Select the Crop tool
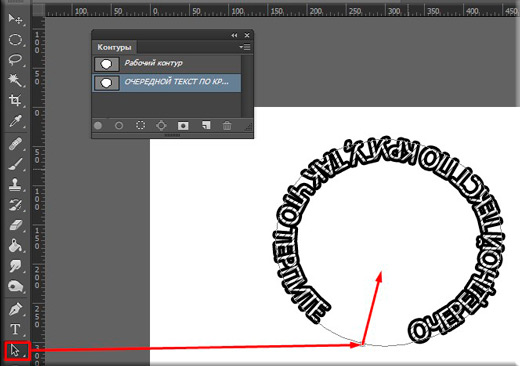 15,100
